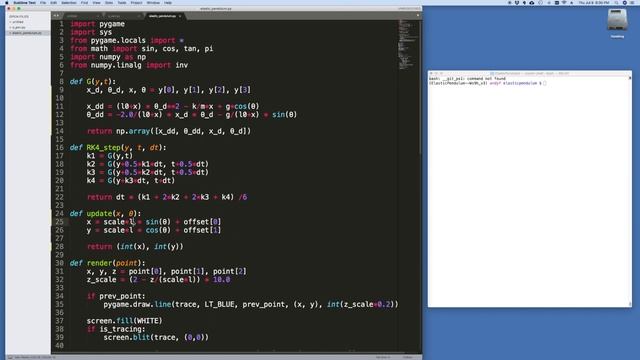
Task: Click the Terminal scrollbar top arrow
Action: pos(630,78)
